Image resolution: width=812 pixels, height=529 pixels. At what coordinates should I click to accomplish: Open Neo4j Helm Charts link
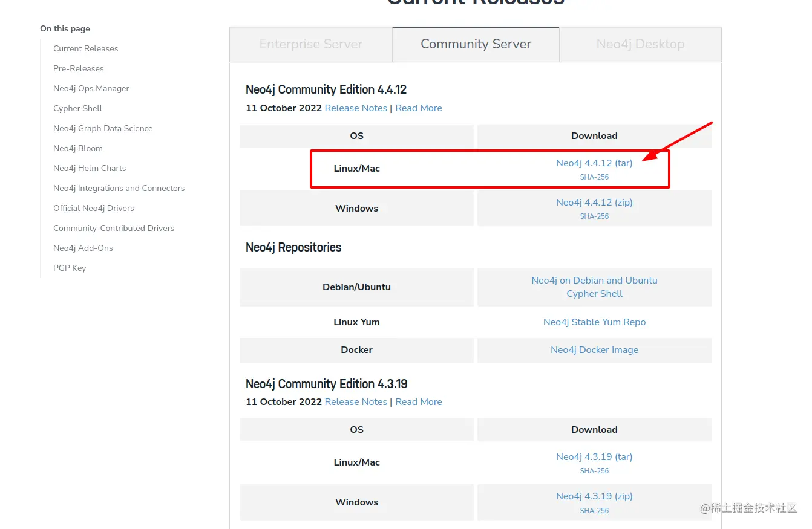pyautogui.click(x=90, y=168)
